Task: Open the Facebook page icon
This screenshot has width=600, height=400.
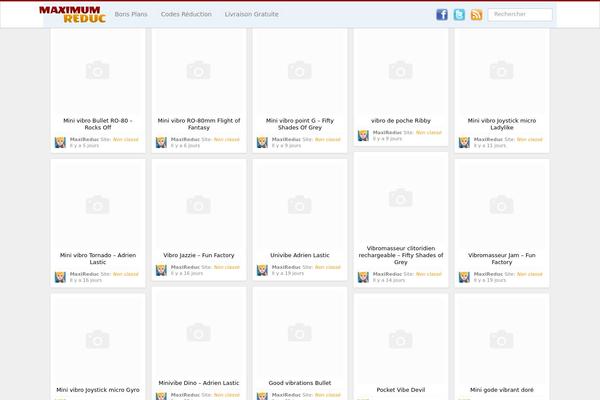Action: [442, 15]
